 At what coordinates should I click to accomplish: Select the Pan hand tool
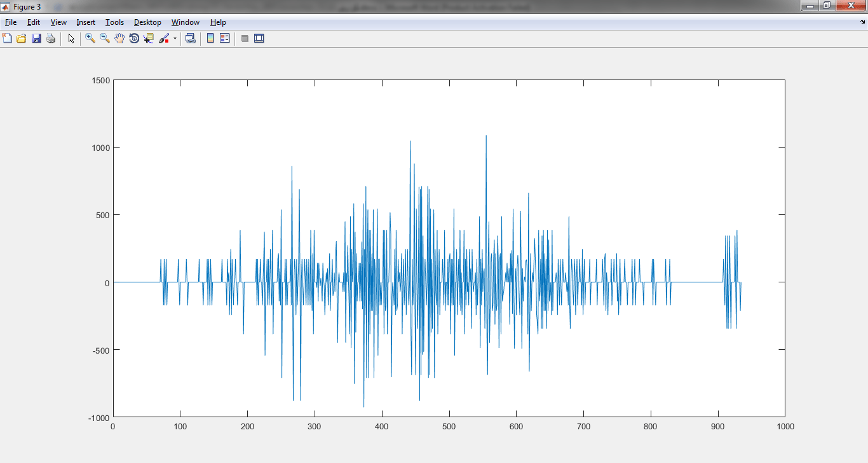pos(119,38)
